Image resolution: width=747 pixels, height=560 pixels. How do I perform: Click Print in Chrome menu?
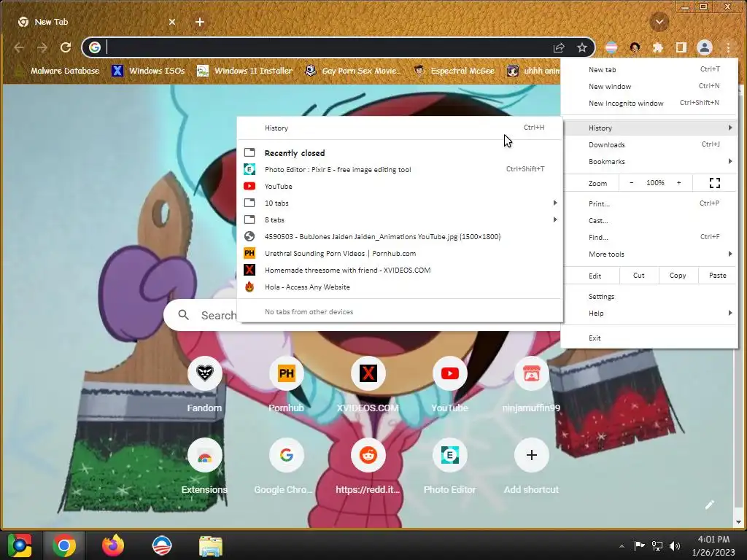click(x=649, y=204)
